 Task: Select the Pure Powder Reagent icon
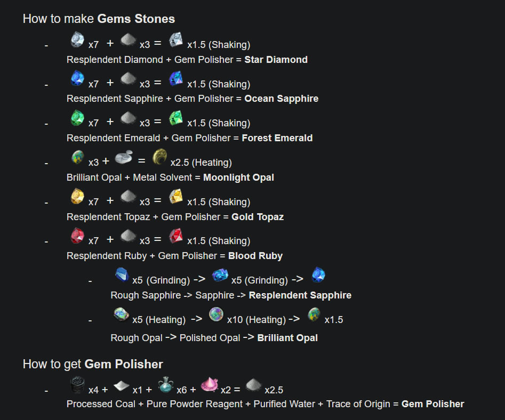[x=122, y=385]
